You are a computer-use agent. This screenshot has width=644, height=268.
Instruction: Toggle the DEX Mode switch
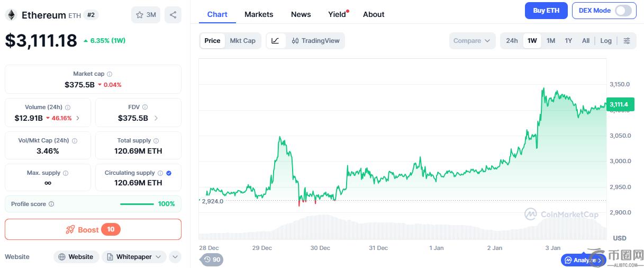click(x=623, y=11)
